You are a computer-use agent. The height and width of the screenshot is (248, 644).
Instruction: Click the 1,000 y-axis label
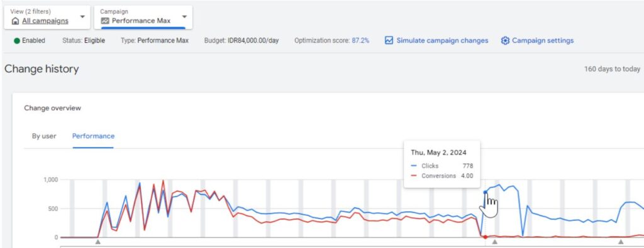(x=51, y=180)
